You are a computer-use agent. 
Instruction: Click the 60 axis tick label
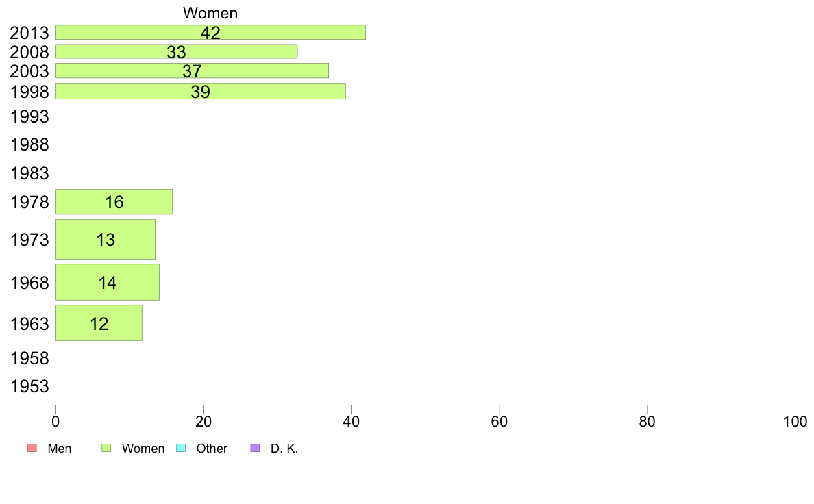(x=499, y=421)
